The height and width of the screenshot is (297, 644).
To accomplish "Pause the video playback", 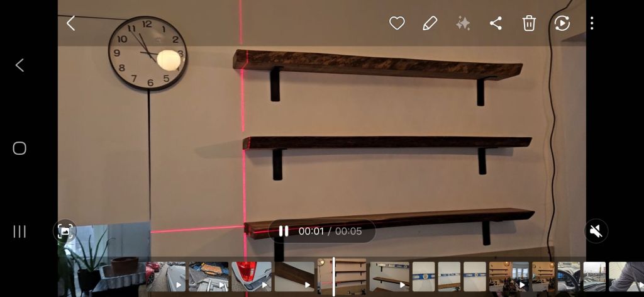I will point(284,231).
